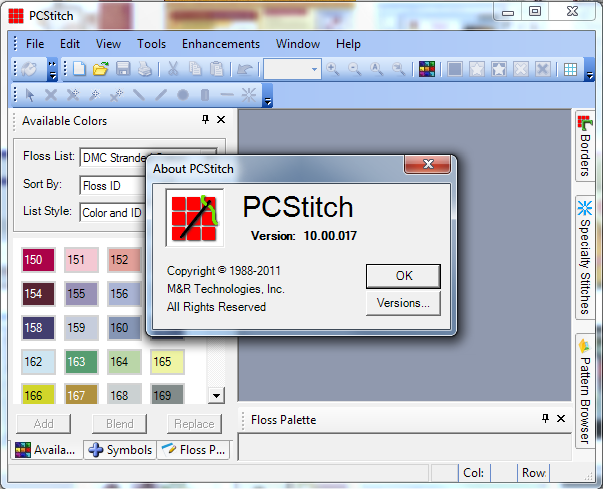Open the List Style dropdown
603x489 pixels.
point(113,212)
